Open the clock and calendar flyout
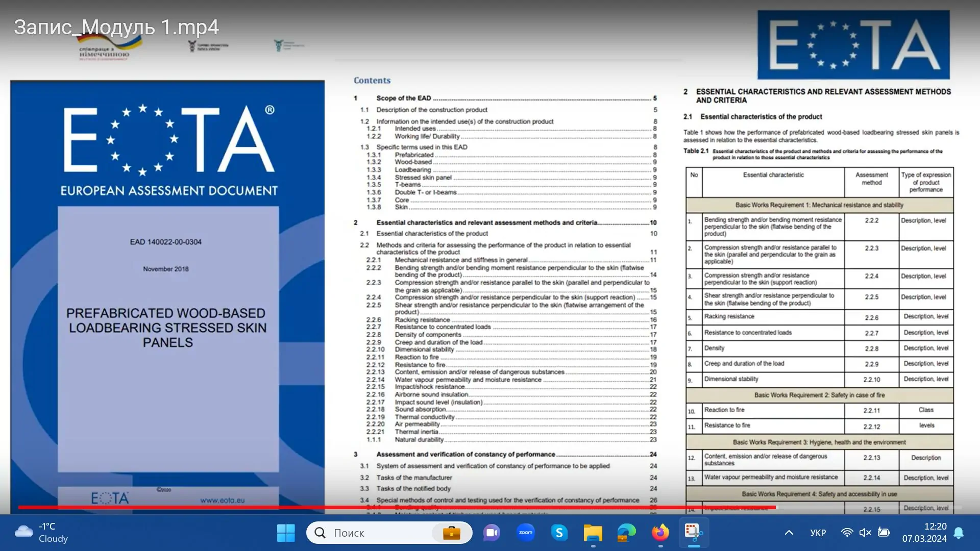Screen dimensions: 980x551 pos(924,532)
